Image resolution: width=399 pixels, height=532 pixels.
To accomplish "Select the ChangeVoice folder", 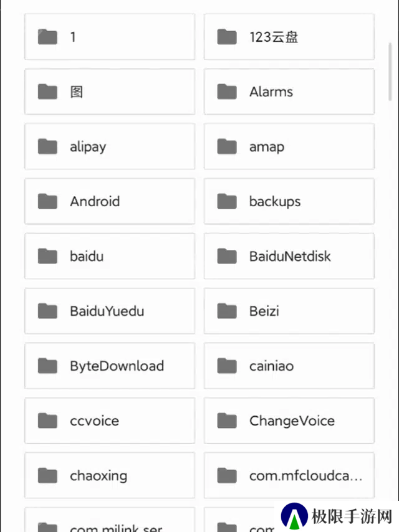I will click(x=289, y=420).
